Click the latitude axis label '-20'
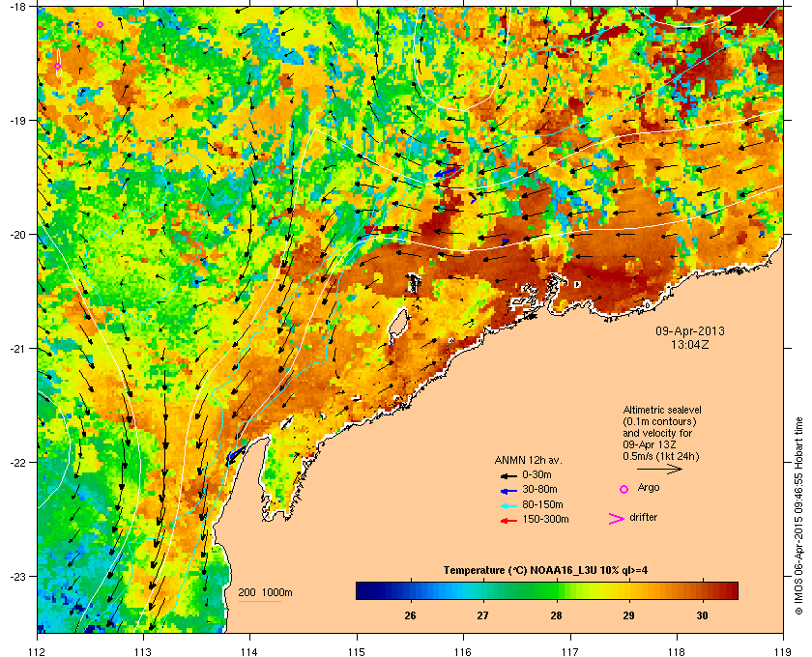812x657 pixels. [x=18, y=235]
